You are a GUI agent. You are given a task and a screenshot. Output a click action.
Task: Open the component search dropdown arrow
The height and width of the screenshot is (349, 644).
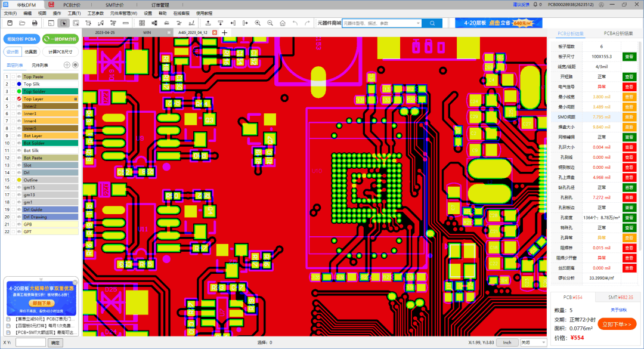(x=418, y=23)
